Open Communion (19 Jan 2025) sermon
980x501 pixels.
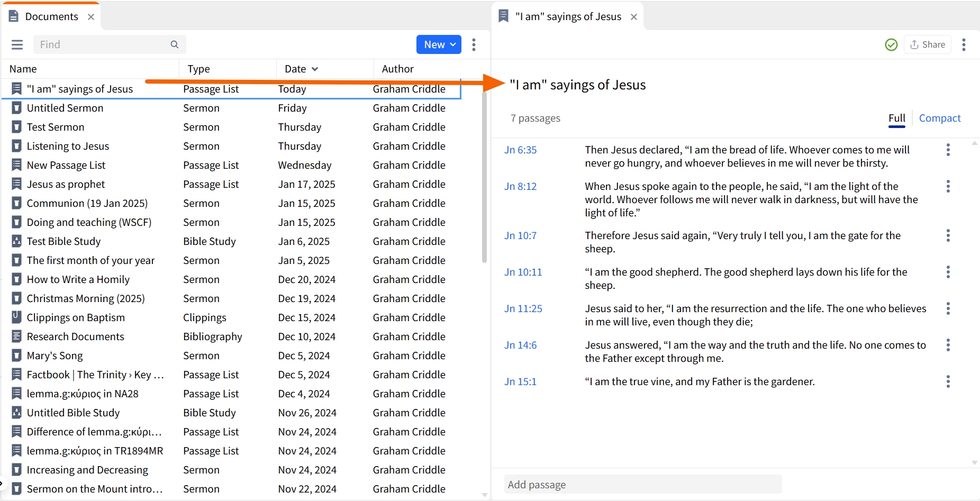pyautogui.click(x=87, y=203)
